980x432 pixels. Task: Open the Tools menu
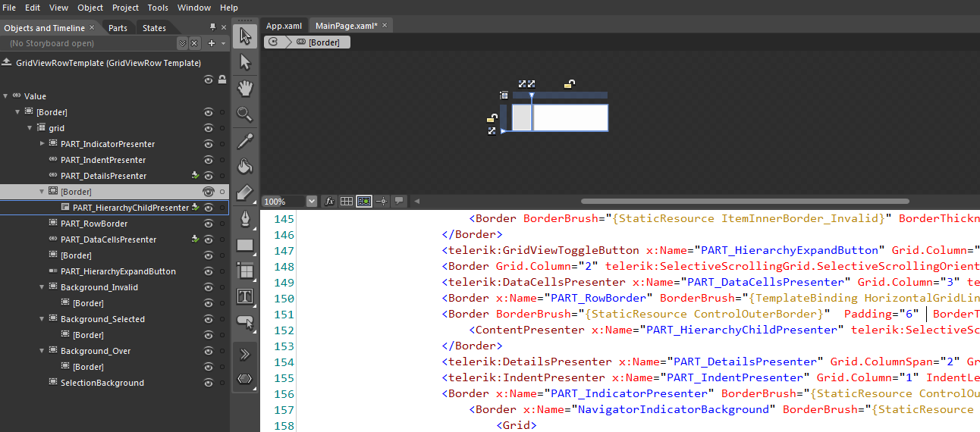158,8
